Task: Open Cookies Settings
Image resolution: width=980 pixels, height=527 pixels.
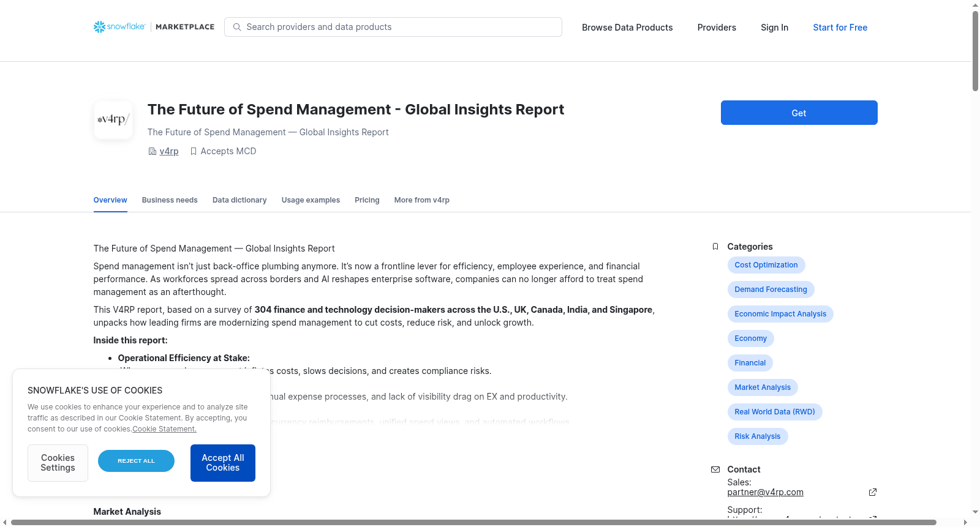Action: (x=58, y=463)
